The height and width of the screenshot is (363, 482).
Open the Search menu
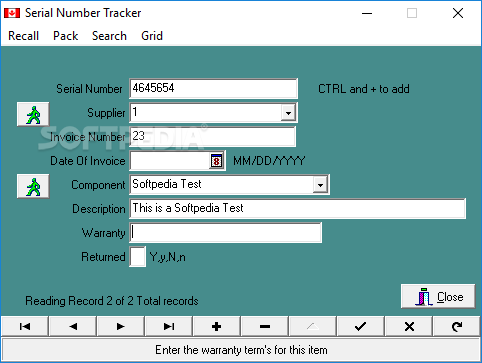pyautogui.click(x=109, y=36)
